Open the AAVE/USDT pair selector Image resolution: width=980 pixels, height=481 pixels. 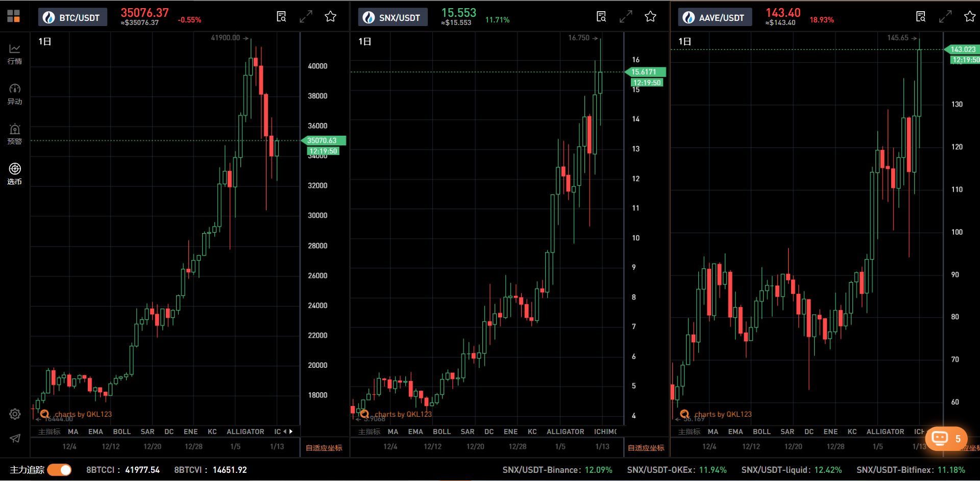(x=715, y=17)
